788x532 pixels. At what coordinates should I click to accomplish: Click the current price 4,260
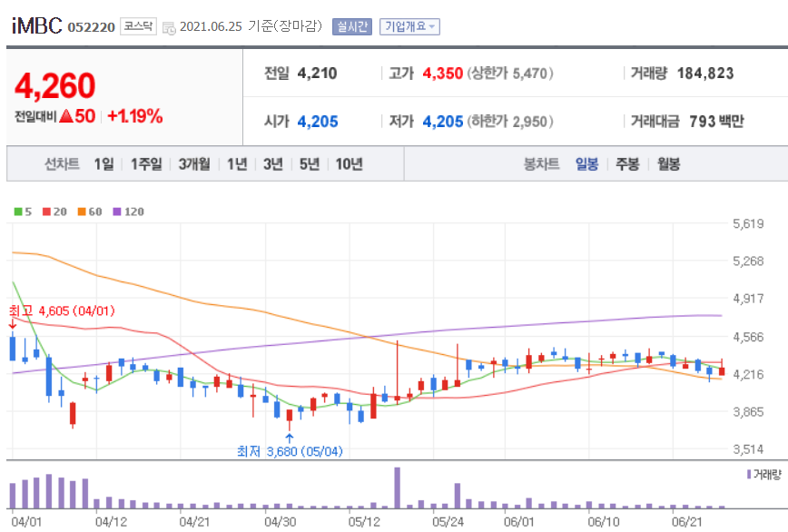point(54,85)
